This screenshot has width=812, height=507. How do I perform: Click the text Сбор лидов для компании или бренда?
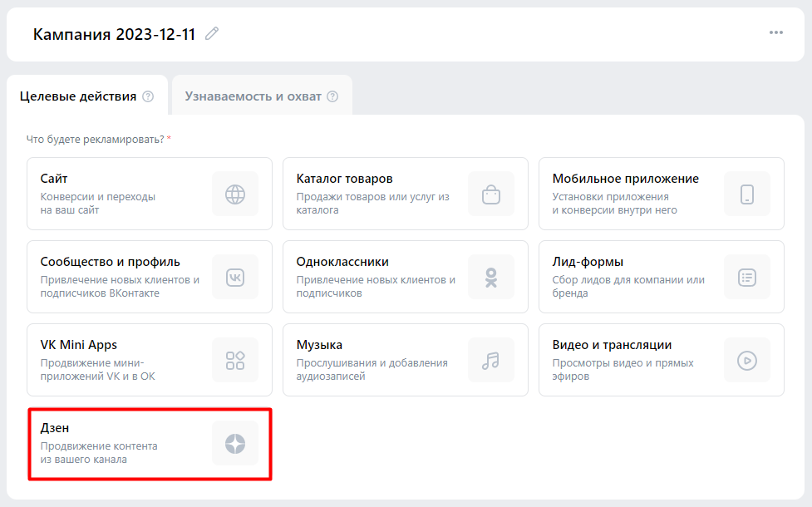tap(628, 287)
